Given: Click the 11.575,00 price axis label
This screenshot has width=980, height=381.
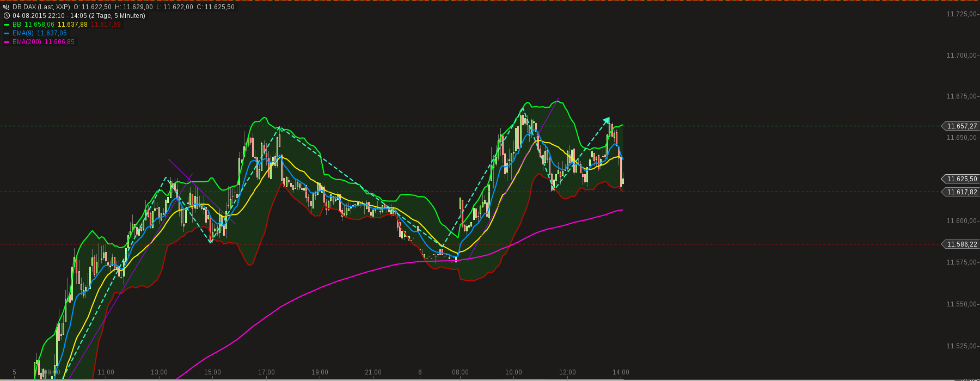Looking at the screenshot, I should (962, 262).
